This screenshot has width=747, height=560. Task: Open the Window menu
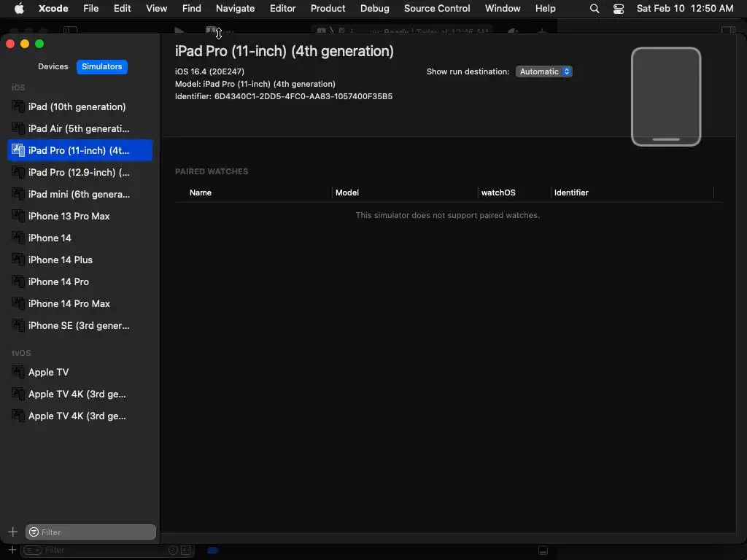click(503, 8)
